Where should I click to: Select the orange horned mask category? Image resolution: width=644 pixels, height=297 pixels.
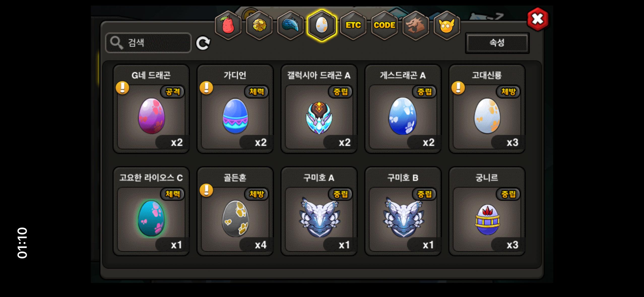[x=447, y=25]
